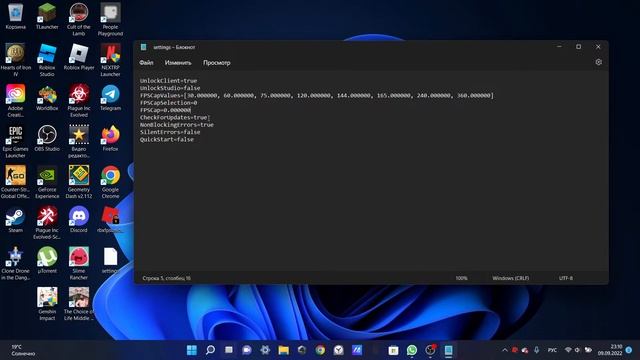Screen dimensions: 640x360
Task: Select OBS Studio desktop icon
Action: 47,139
